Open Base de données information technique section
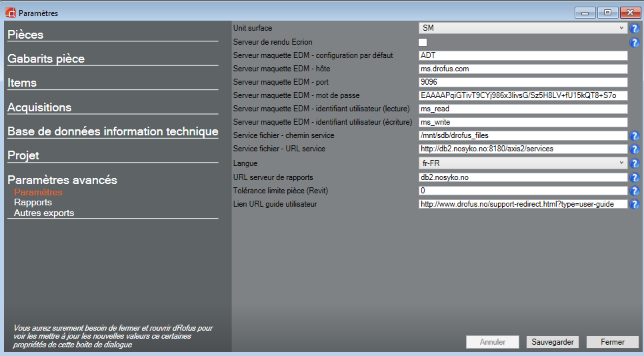The height and width of the screenshot is (356, 644). 113,131
